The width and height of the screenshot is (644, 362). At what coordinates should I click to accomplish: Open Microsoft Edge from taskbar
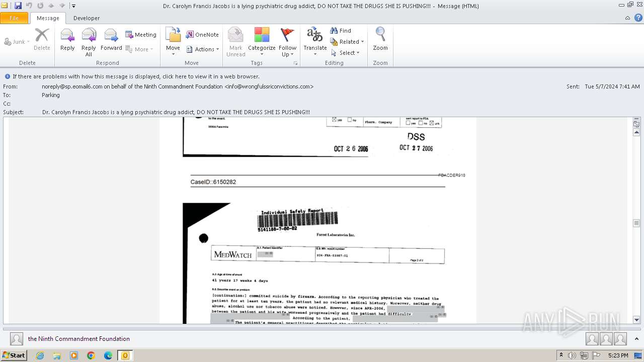coord(108,355)
